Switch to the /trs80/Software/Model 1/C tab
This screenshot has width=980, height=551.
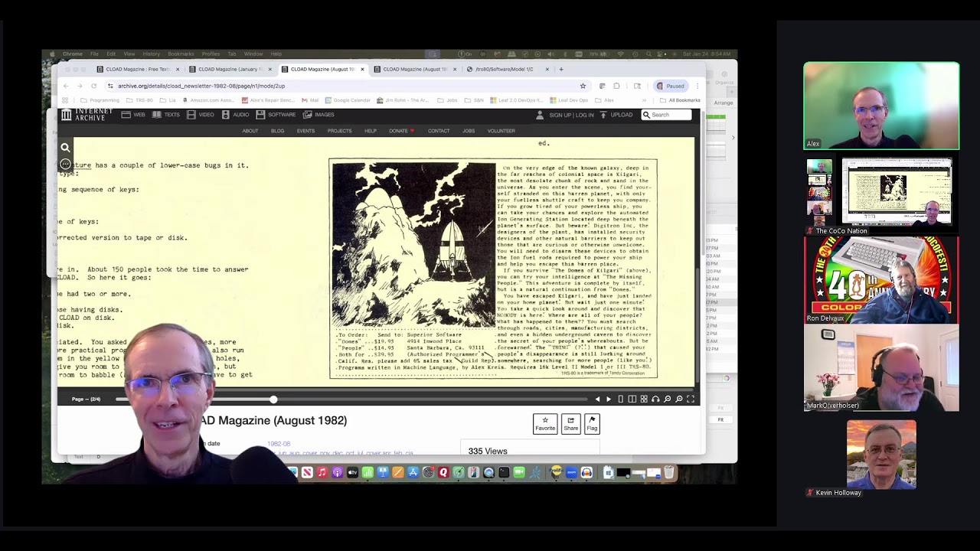(507, 69)
